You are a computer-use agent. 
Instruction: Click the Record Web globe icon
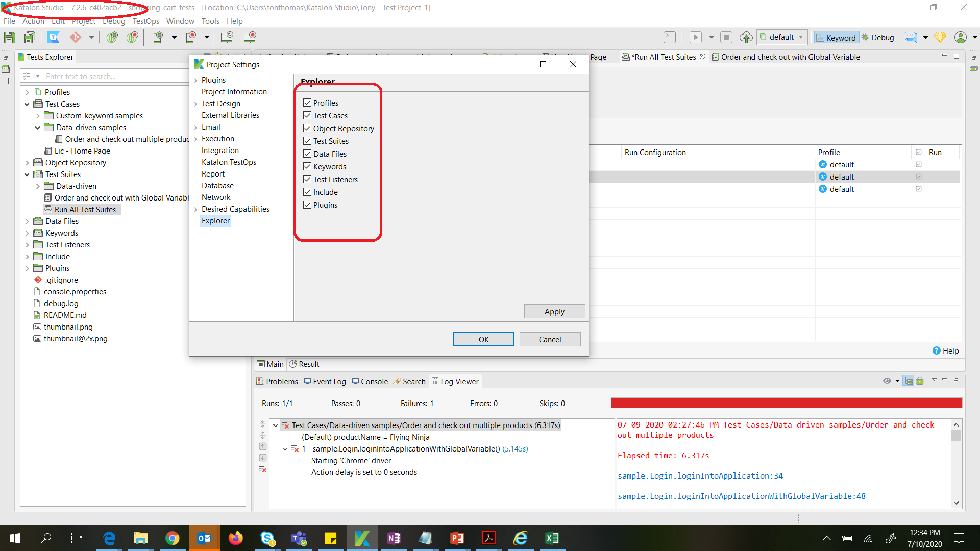tap(132, 37)
